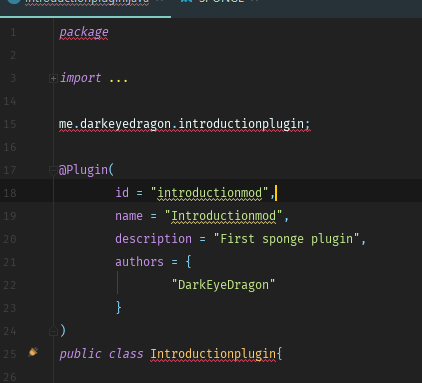
Task: Click line number 20 in gutter
Action: point(10,239)
